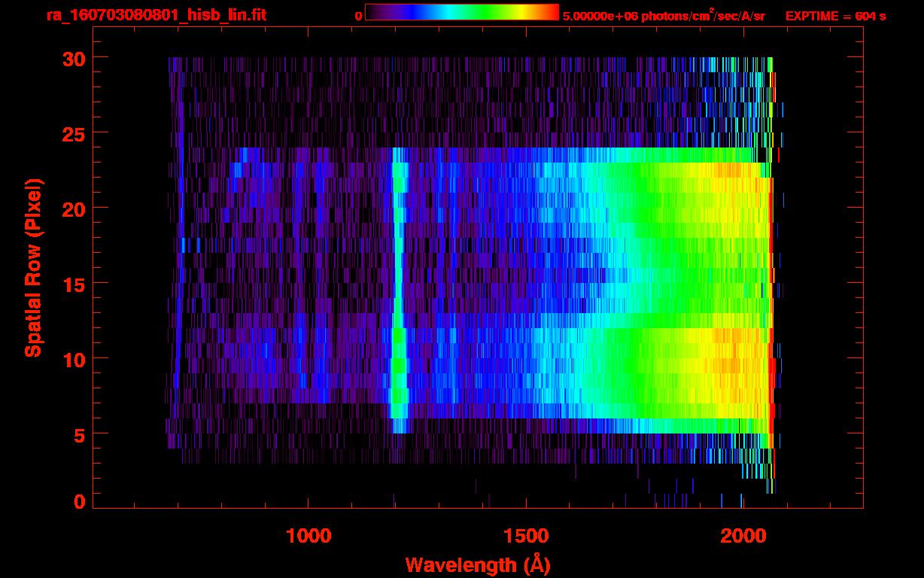The image size is (924, 578).
Task: Select the 1000 wavelength tick label
Action: (x=309, y=536)
